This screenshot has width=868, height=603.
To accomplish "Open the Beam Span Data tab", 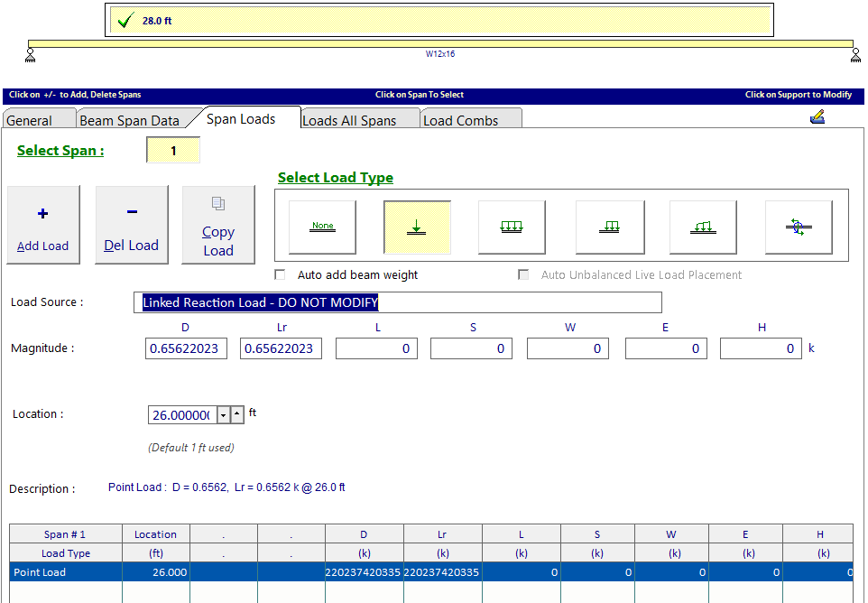I will tap(133, 119).
